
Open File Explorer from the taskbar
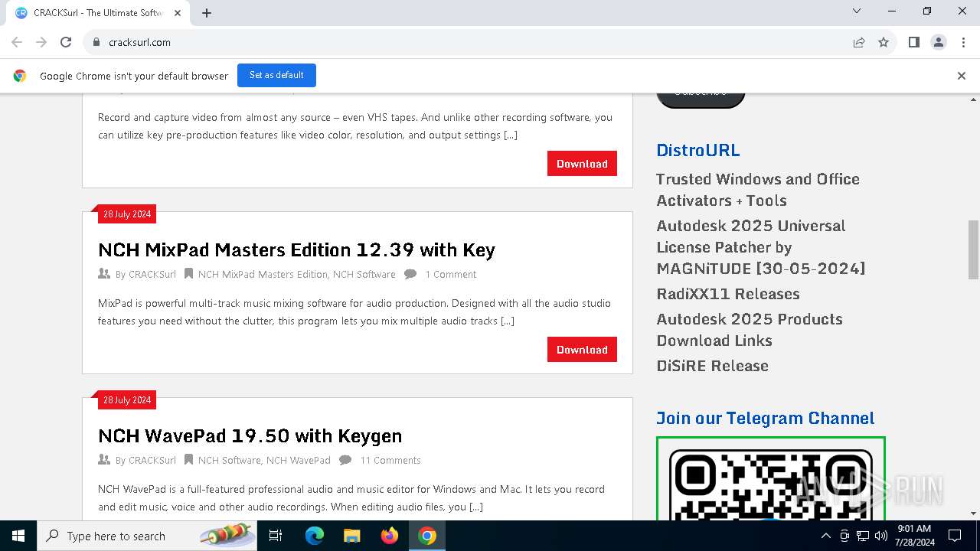pos(352,536)
